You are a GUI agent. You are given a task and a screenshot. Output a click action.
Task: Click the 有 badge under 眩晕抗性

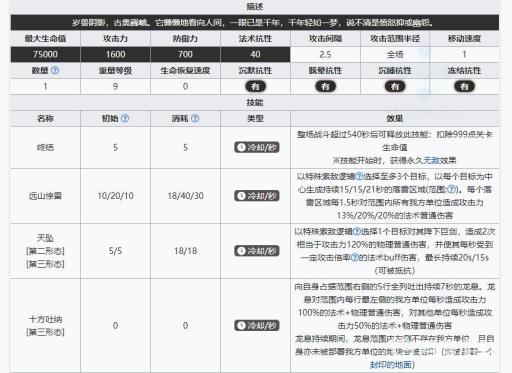[x=325, y=86]
